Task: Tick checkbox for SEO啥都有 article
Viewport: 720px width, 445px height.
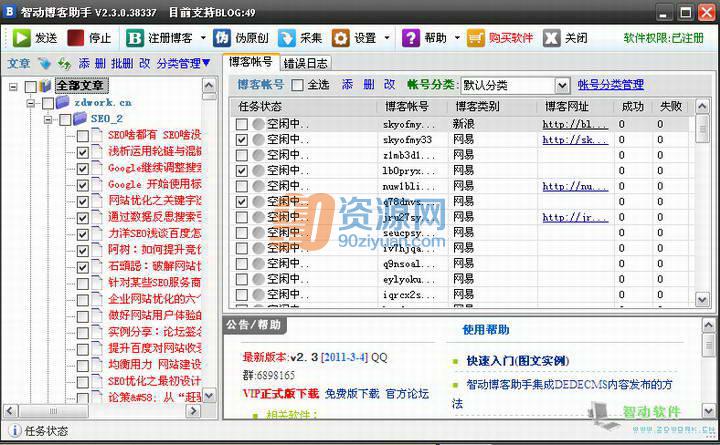Action: [83, 136]
